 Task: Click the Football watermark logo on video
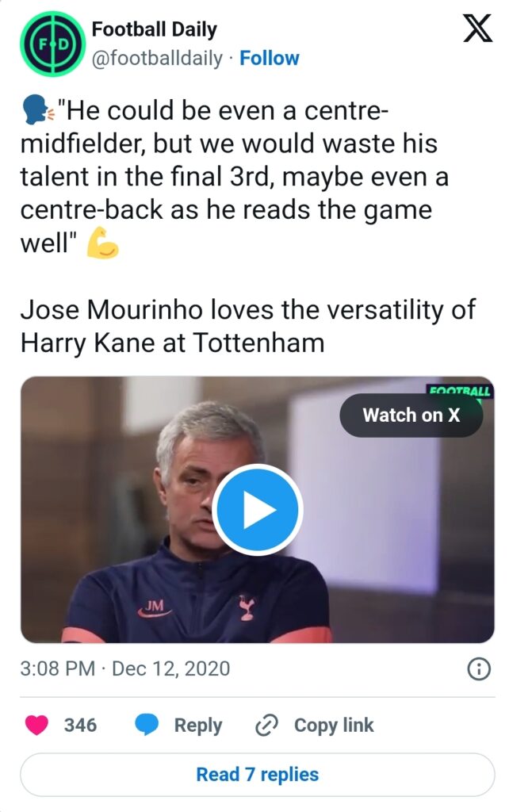pyautogui.click(x=460, y=391)
